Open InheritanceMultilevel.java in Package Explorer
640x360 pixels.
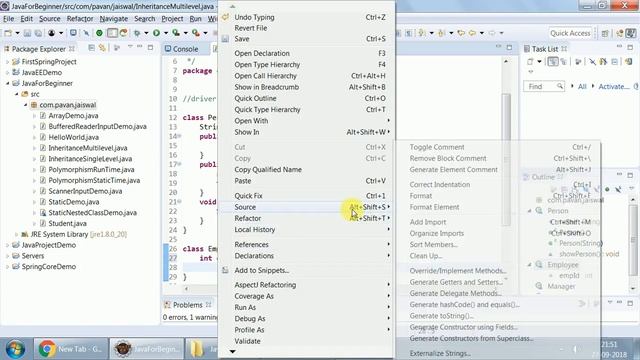click(x=88, y=148)
